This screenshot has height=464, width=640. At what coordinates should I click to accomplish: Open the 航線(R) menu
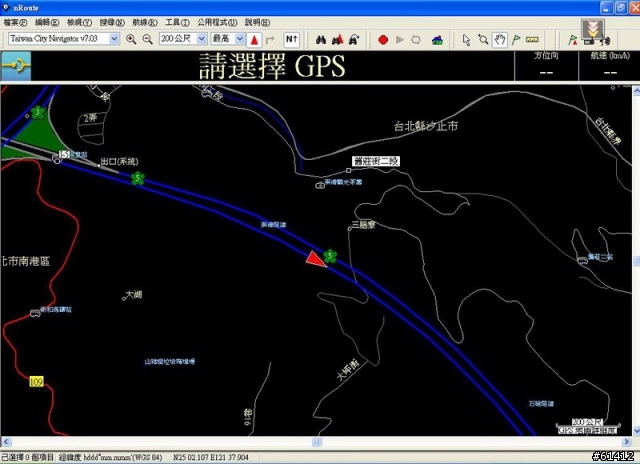tap(144, 22)
